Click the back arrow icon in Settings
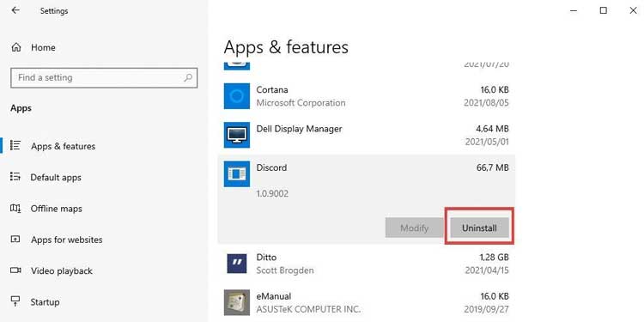This screenshot has width=644, height=322. pyautogui.click(x=15, y=10)
